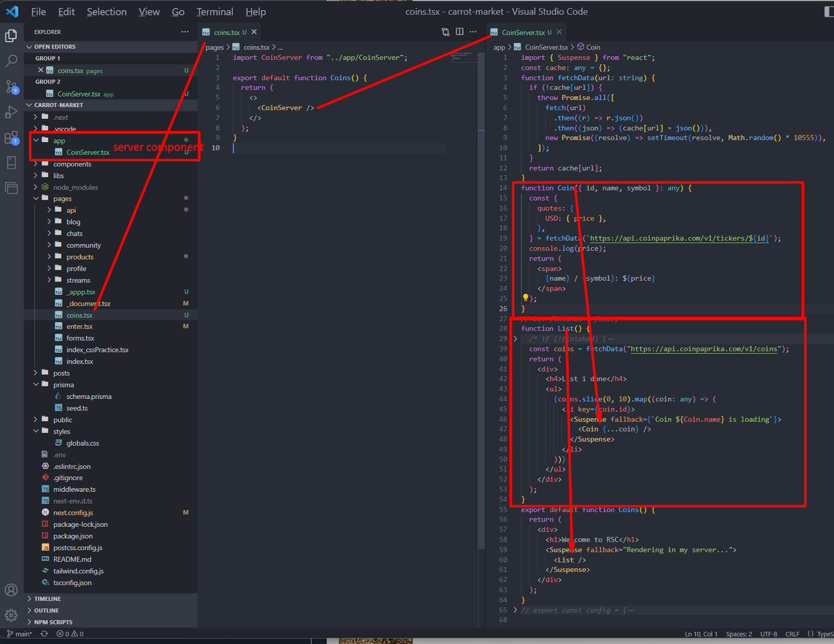Viewport: 834px width, 644px height.
Task: Collapse the CARROT-MARKET folder section
Action: click(x=111, y=105)
